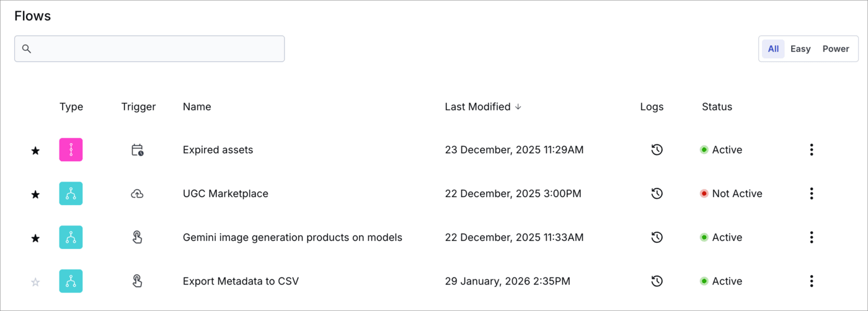Open logs history for Expired assets
Screen dimensions: 868x311
point(657,150)
